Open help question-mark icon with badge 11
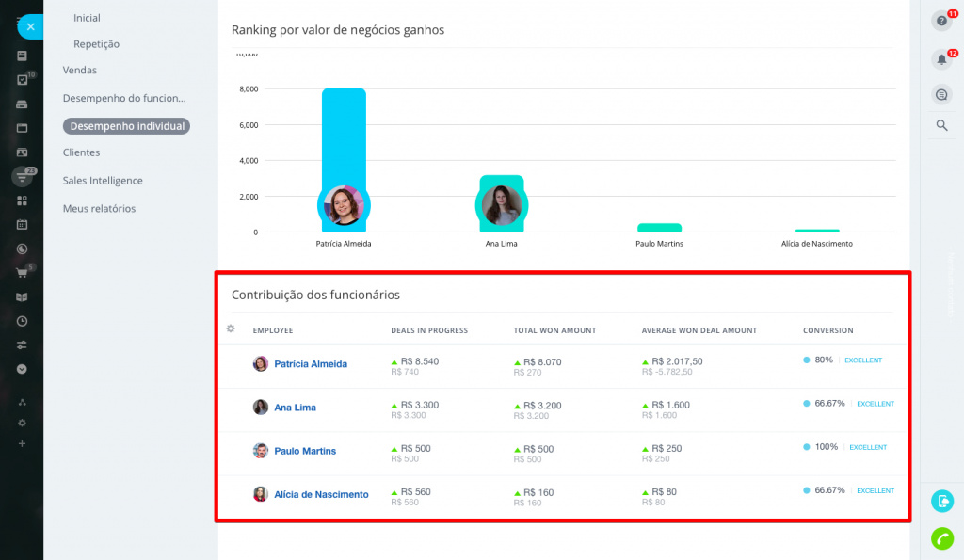This screenshot has width=964, height=560. 941,21
